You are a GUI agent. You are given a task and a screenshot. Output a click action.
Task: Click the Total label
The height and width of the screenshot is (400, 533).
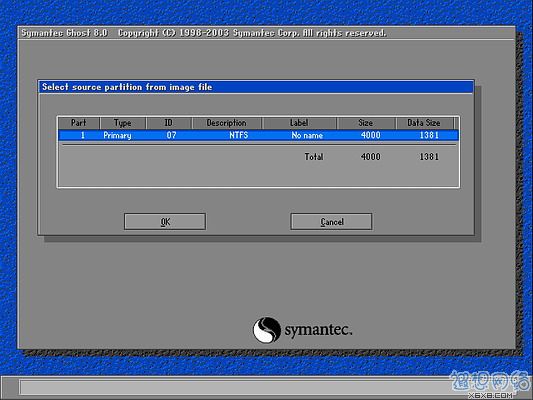314,157
